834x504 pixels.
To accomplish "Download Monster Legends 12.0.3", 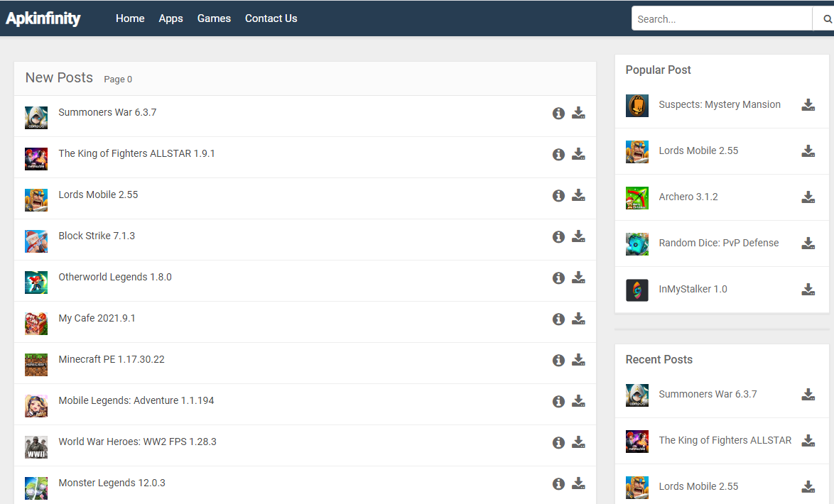I will [x=578, y=483].
